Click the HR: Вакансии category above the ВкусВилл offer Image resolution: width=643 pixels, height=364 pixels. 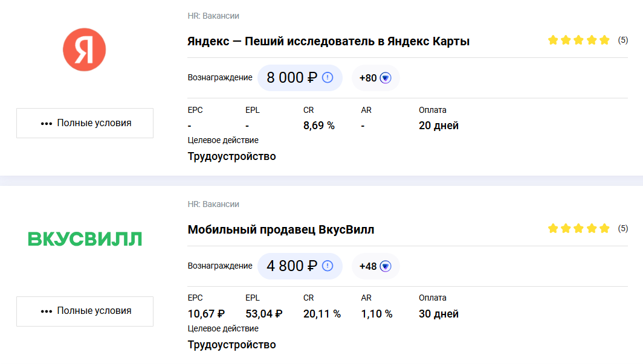pos(213,204)
